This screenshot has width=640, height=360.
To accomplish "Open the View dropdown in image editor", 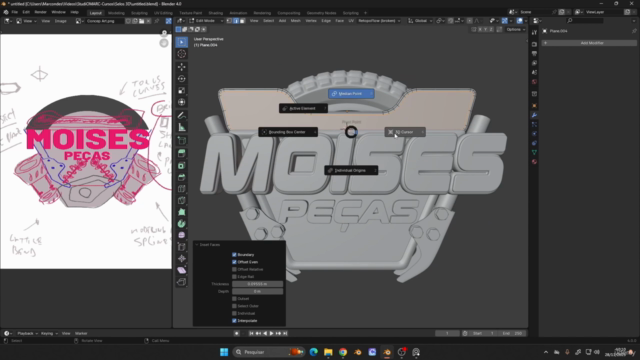I will 27,21.
